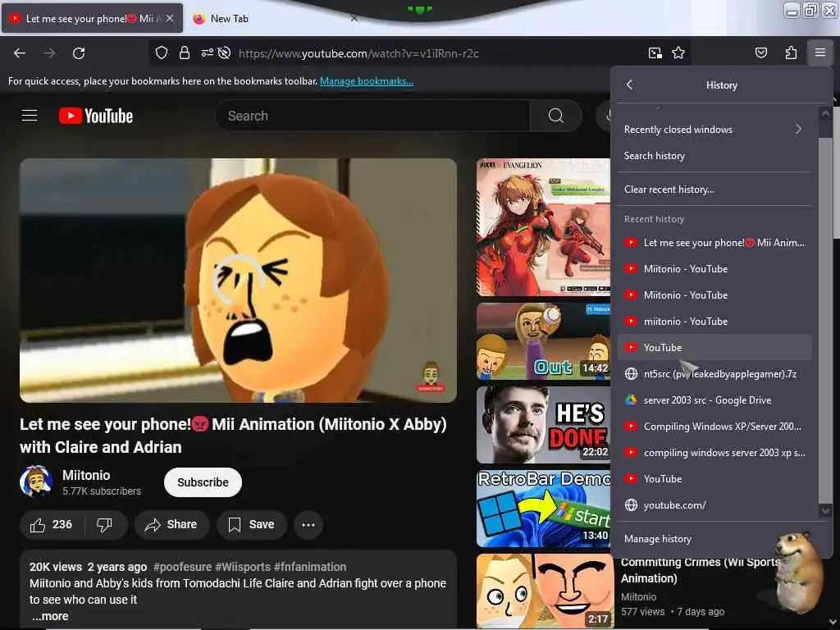The width and height of the screenshot is (840, 630).
Task: Open the site permissions icon in address bar
Action: [207, 52]
